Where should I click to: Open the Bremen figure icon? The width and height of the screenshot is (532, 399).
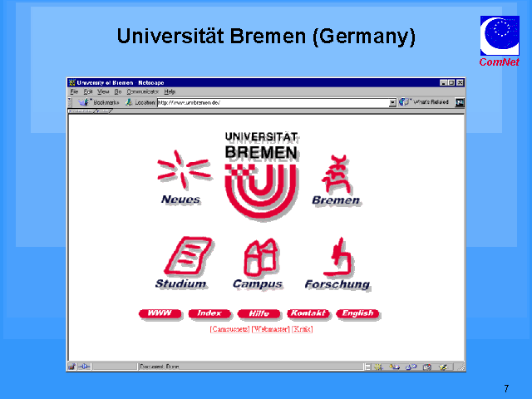pos(336,174)
